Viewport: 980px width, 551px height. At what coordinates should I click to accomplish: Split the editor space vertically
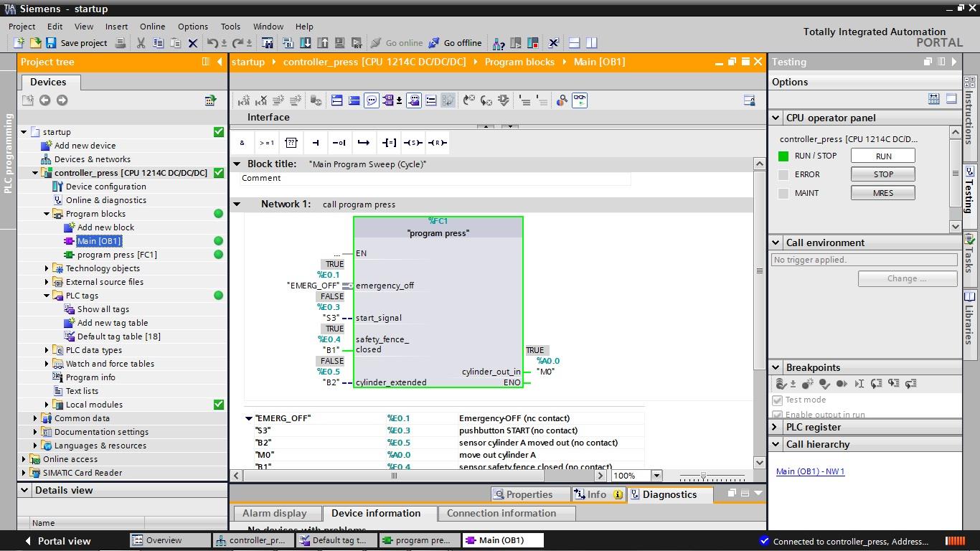coord(592,43)
